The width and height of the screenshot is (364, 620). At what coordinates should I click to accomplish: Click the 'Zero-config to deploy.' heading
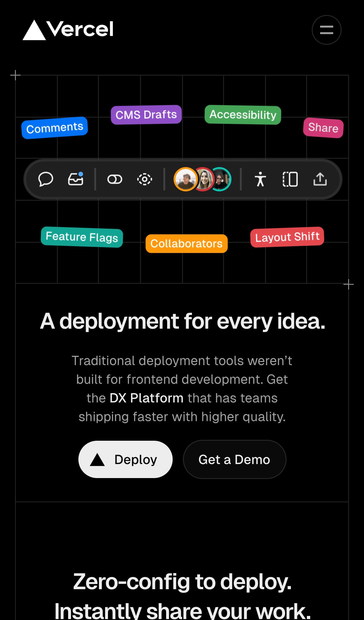[x=182, y=582]
